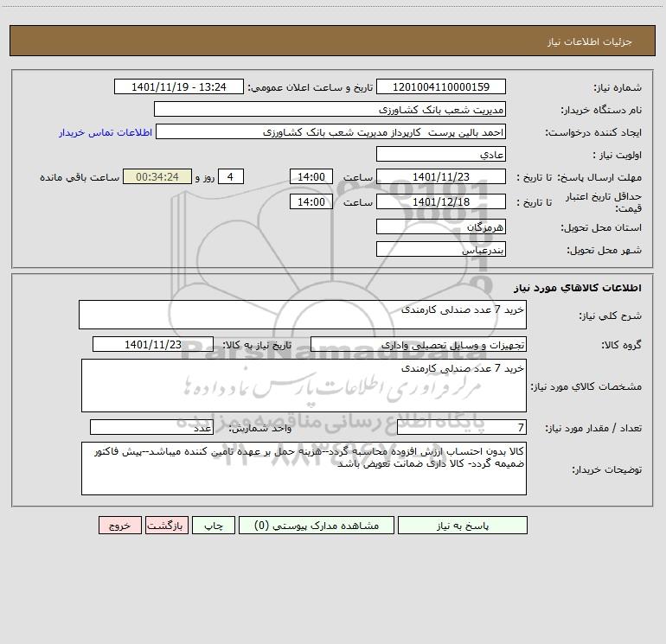Screen dimensions: 666x644
Task: Click the توضیحات خریدار label
Action: pyautogui.click(x=606, y=469)
